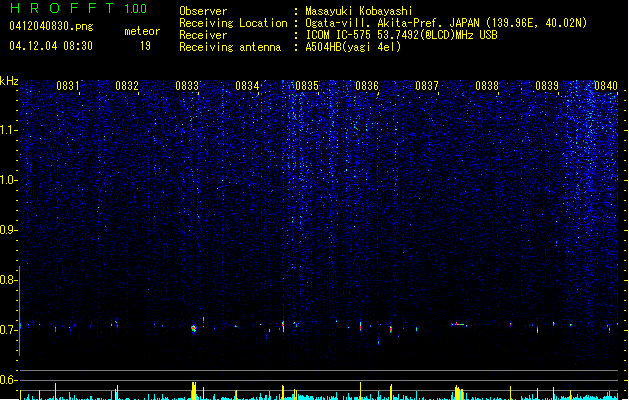Screen dimensions: 629x400
Task: Click the bright meteor echo blob after 0833
Action: coord(194,329)
